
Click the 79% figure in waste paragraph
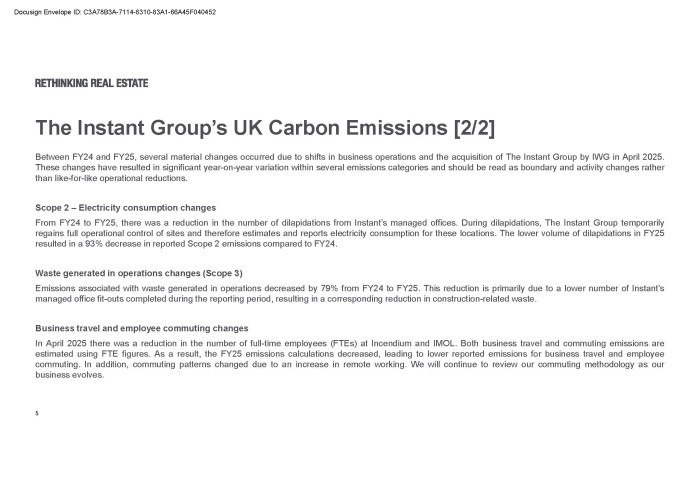329,288
